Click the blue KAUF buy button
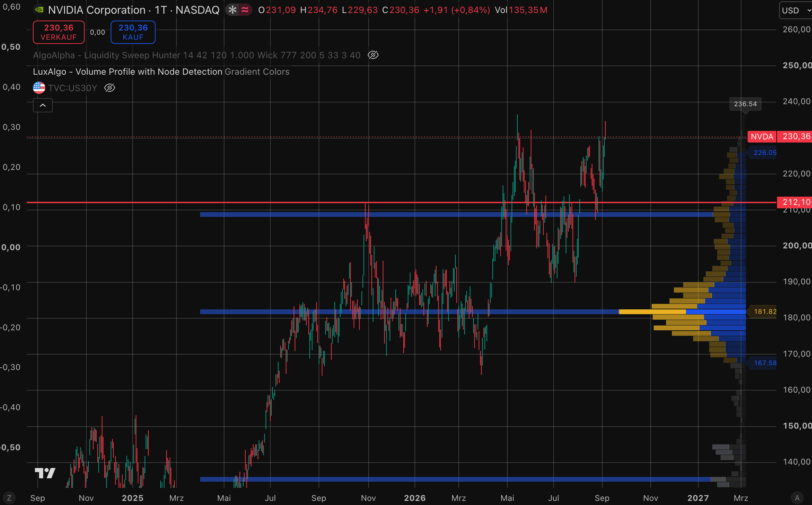 pos(133,32)
